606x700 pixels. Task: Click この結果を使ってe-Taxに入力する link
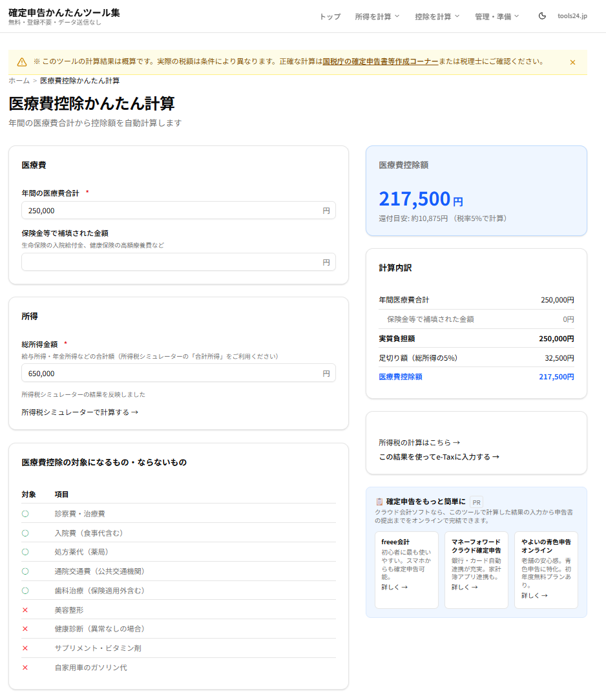click(x=439, y=457)
